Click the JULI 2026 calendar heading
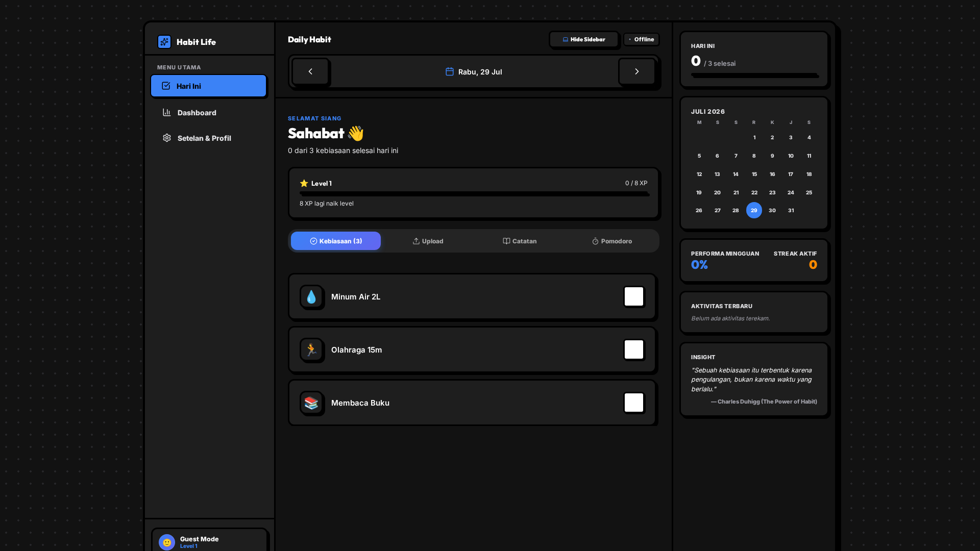 tap(708, 111)
